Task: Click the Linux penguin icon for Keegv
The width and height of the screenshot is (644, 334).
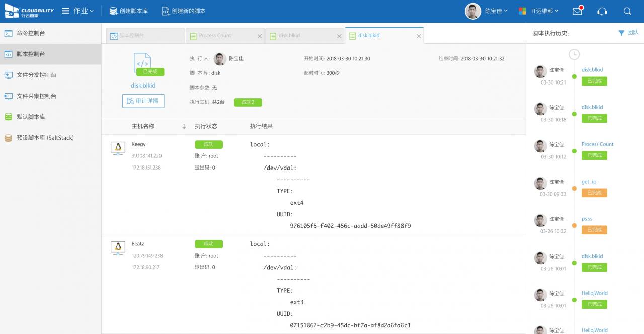Action: (x=118, y=147)
